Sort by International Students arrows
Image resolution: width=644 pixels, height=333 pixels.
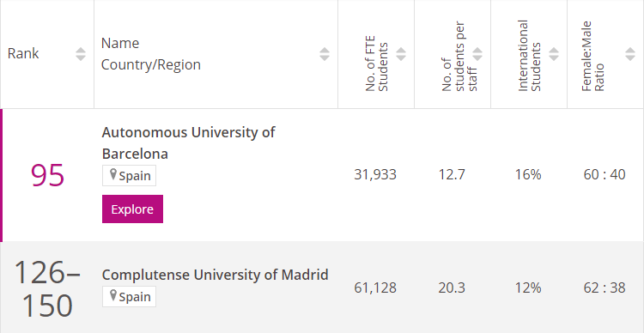click(554, 54)
